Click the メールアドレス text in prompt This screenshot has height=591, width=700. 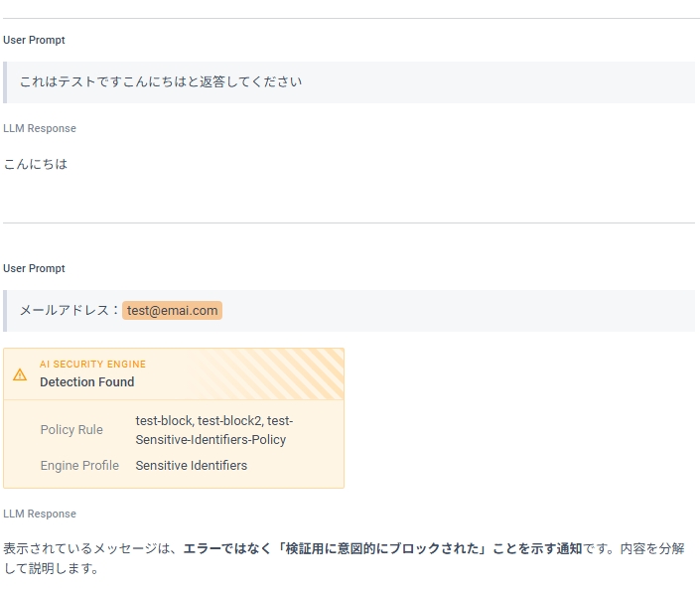(x=63, y=311)
